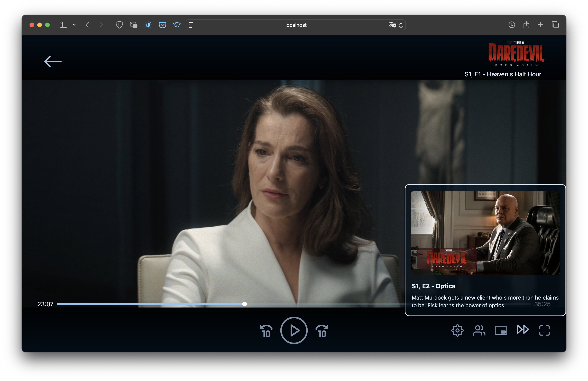Click the total duration 35:25
588x381 pixels.
(542, 304)
